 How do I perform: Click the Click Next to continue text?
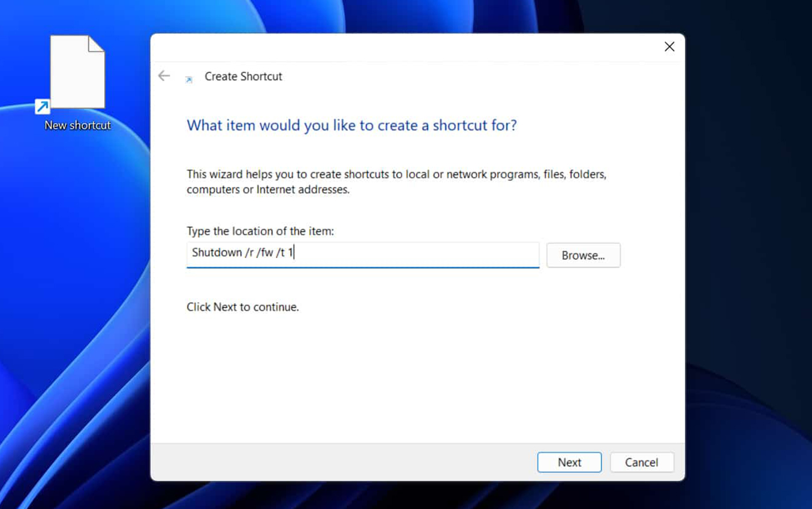(242, 307)
